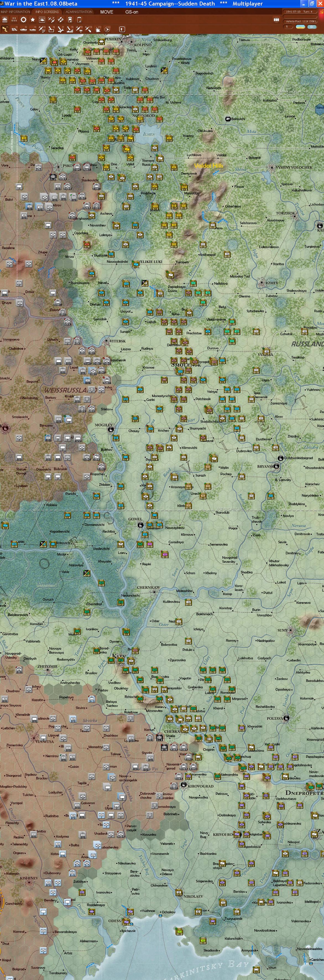Screen dimensions: 324x980
Task: Click the yellow Valdai Hills label
Action: [209, 165]
